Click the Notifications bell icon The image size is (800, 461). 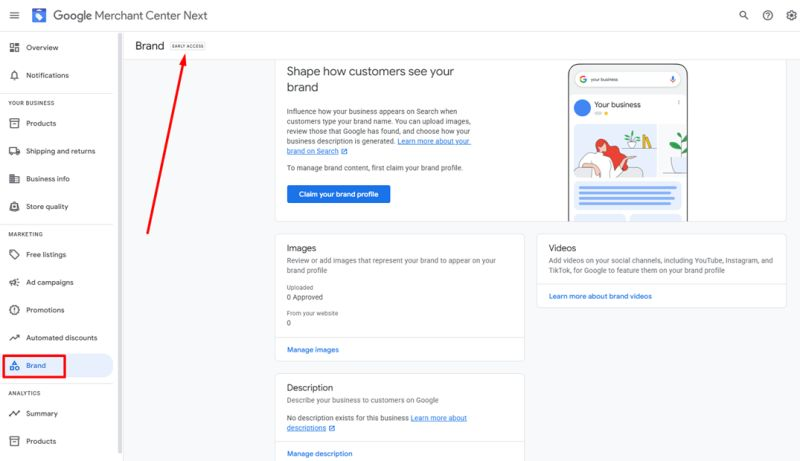coord(14,75)
